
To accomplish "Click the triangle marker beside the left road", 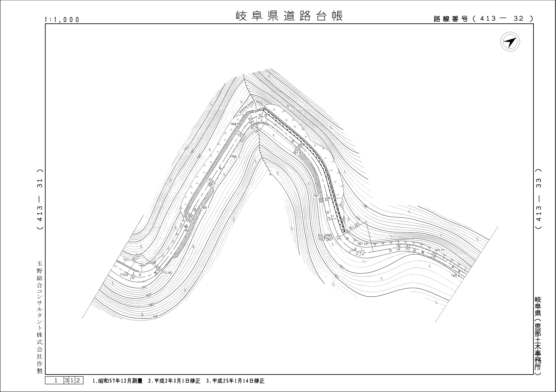I will [x=181, y=224].
